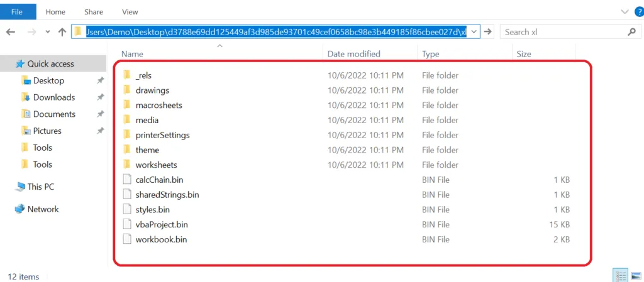Sort by the Size column header
Viewport: 644px width, 282px height.
tap(524, 54)
